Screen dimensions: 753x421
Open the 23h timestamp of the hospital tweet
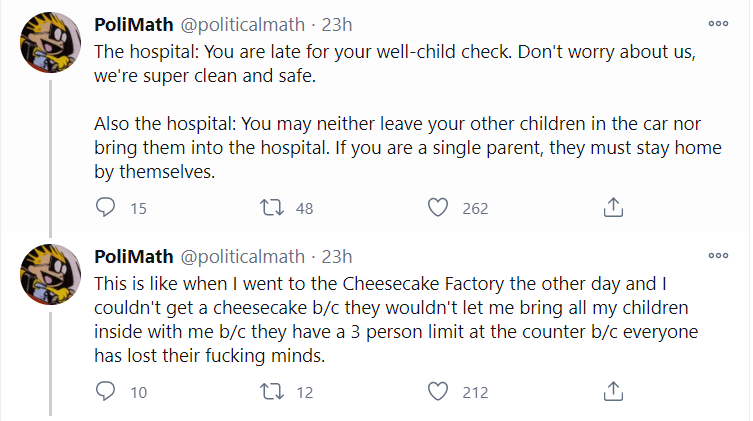(337, 24)
